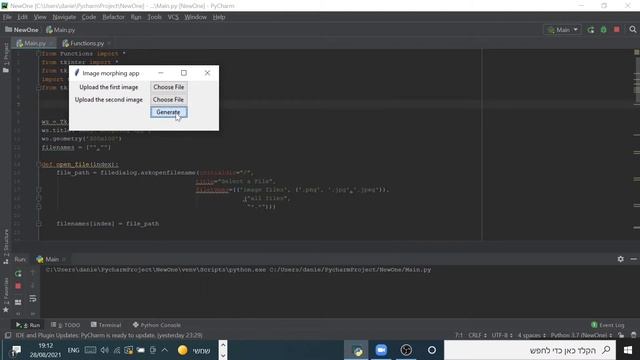The width and height of the screenshot is (640, 360).
Task: Click the IDE and Plugin Updates message
Action: coord(109,335)
